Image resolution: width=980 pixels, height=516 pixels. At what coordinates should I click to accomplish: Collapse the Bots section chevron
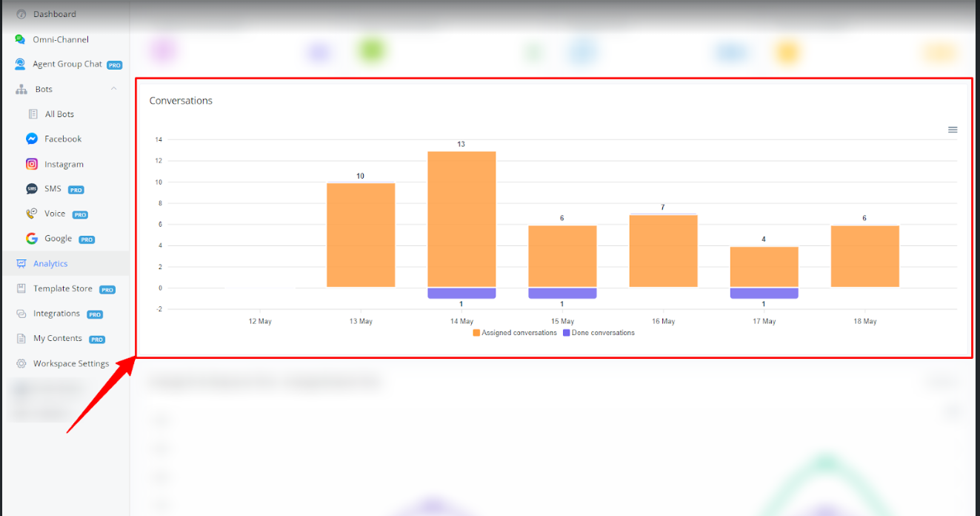coord(113,89)
